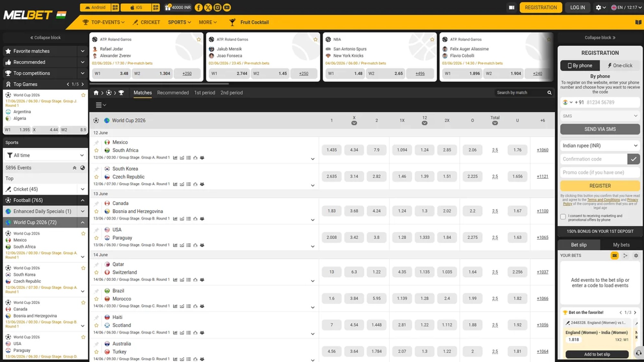Screen dimensions: 644x362
Task: Open bet slip settings gear icon
Action: tap(636, 255)
